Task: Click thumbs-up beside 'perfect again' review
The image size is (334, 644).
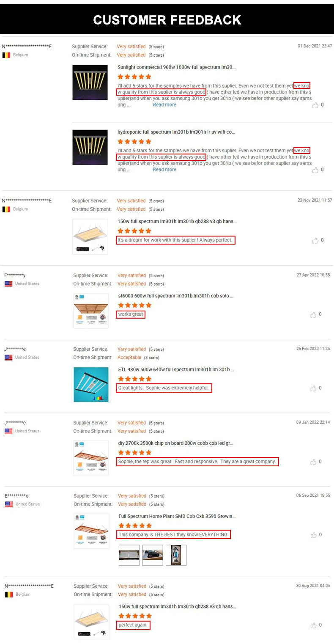Action: tap(313, 625)
